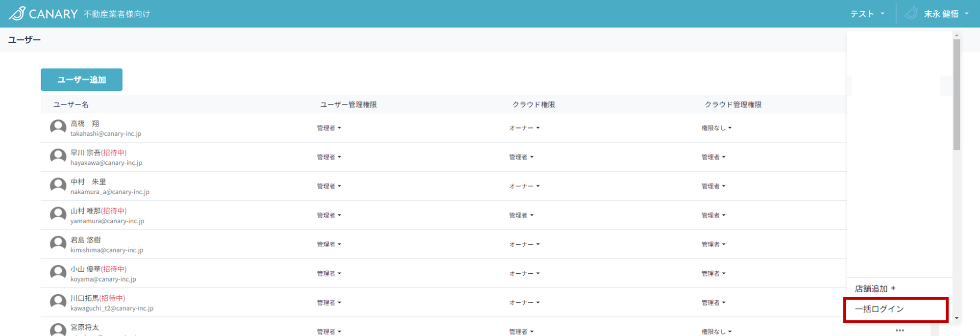Click the ユーザー名 column header
This screenshot has width=980, height=336.
click(x=71, y=104)
